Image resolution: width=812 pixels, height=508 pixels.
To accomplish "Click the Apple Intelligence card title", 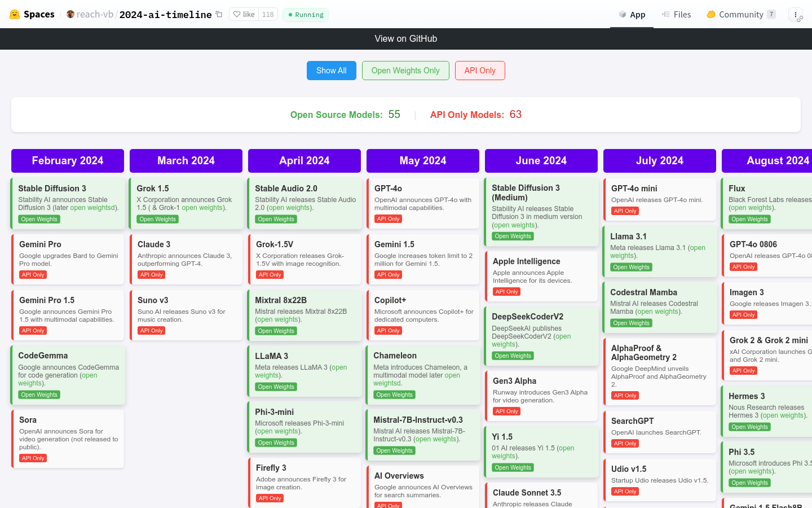I will pos(527,261).
